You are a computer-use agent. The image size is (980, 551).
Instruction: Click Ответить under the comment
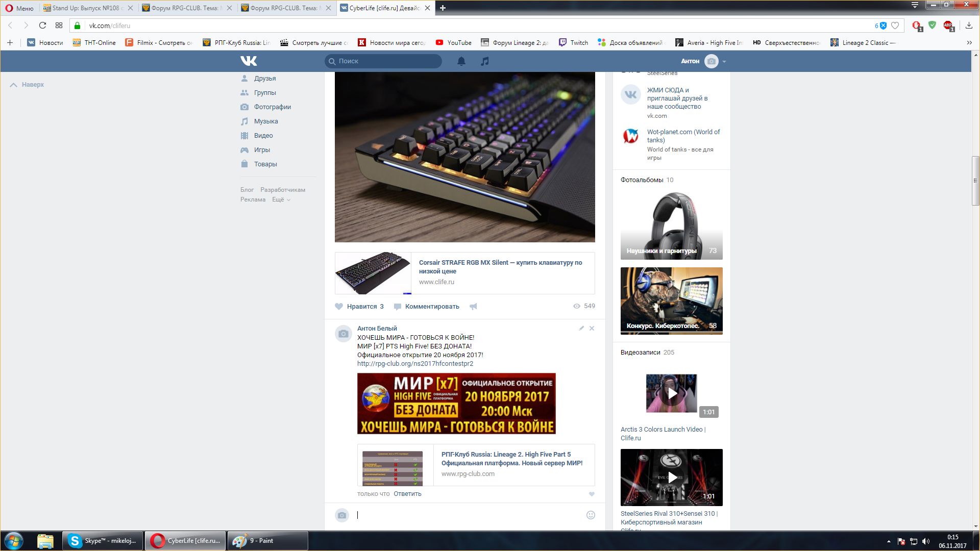coord(407,494)
